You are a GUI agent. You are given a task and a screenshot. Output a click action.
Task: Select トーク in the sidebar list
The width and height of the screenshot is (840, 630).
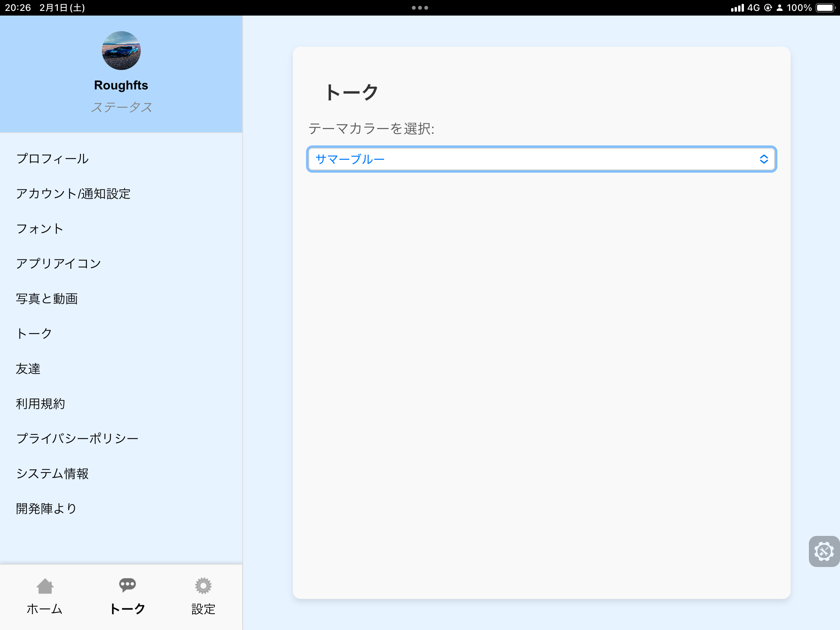tap(34, 334)
